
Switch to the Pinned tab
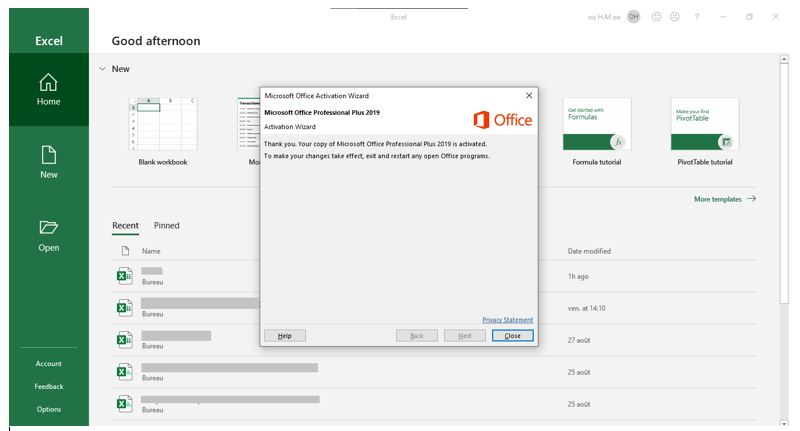tap(166, 226)
